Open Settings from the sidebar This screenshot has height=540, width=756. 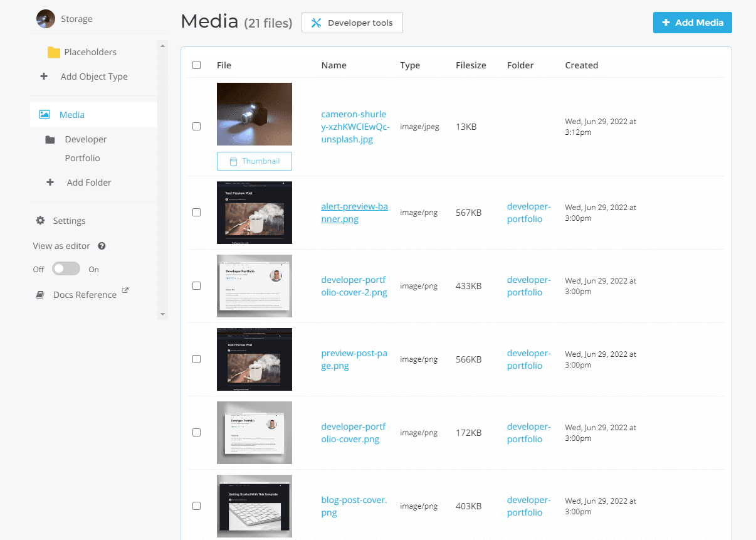[69, 221]
